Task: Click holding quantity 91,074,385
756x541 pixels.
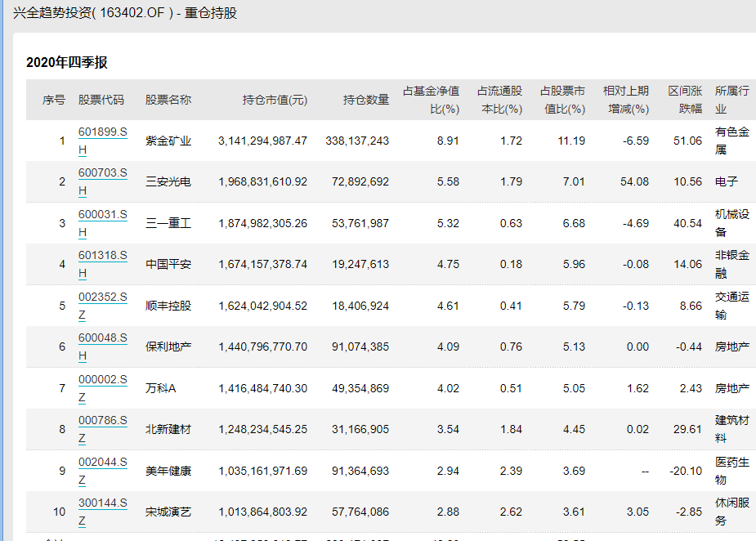Action: 360,347
